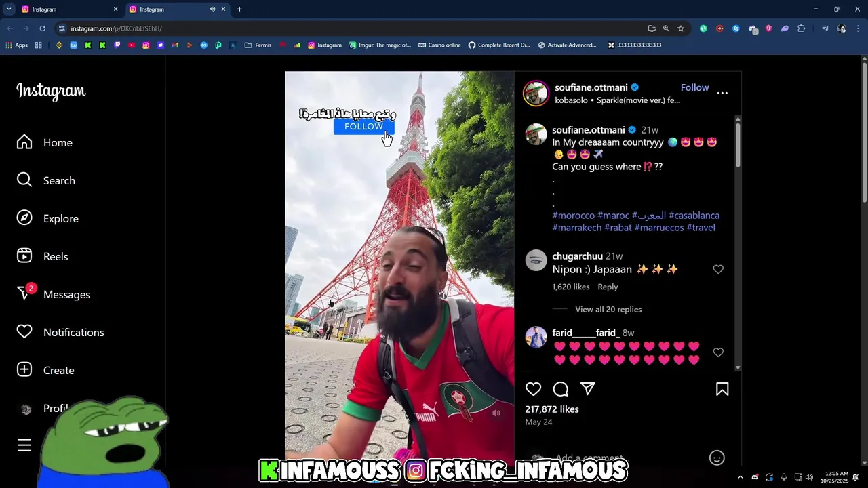View site information icon in address bar
Image resolution: width=868 pixels, height=488 pixels.
pyautogui.click(x=62, y=28)
